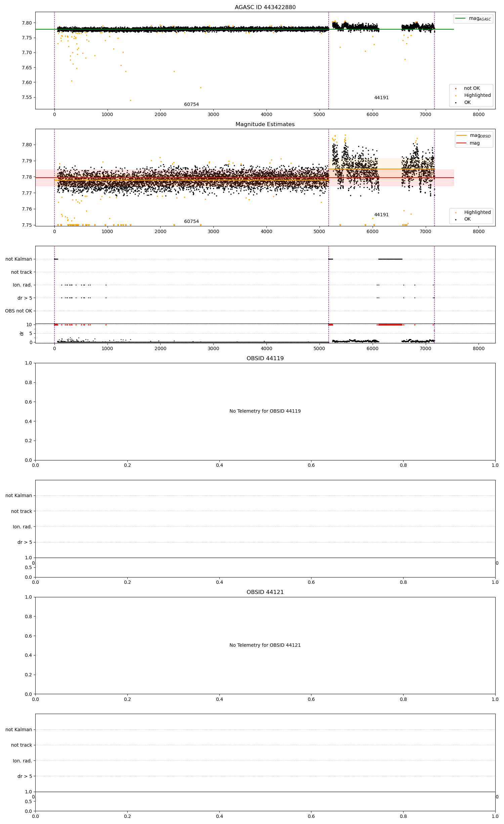Image resolution: width=504 pixels, height=824 pixels.
Task: Click '60754' annotation in the top plot
Action: (x=192, y=105)
